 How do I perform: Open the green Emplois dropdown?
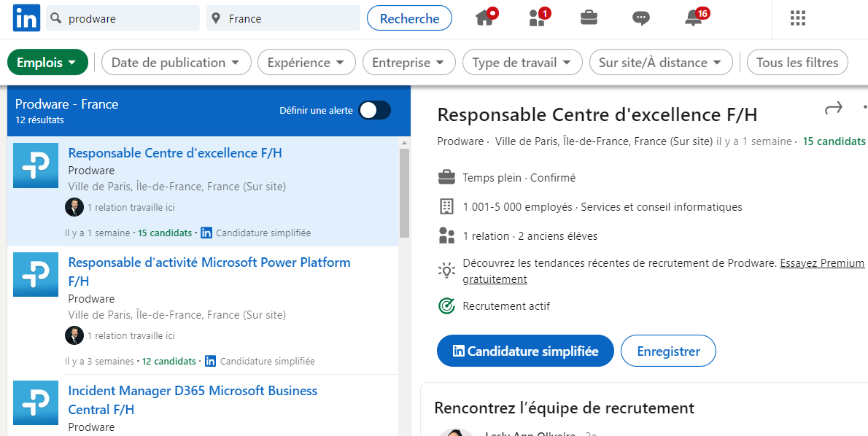[47, 62]
